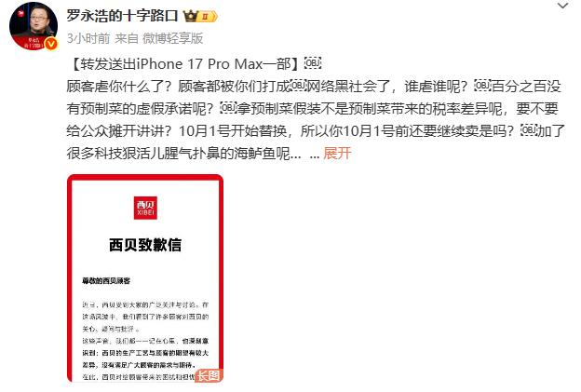Click the level II member badge
Screen dimensions: 581x392
[x=209, y=17]
